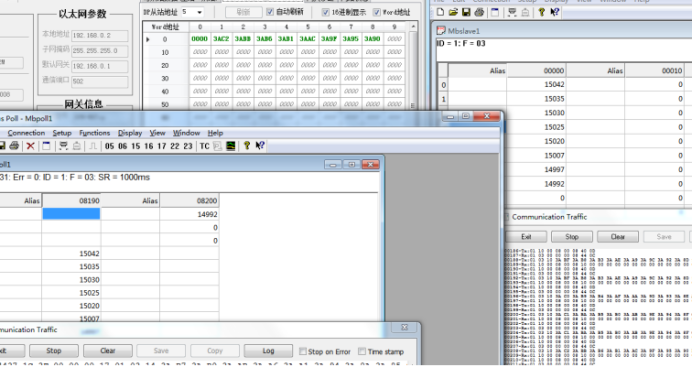Screen dimensions: 692x367
Task: Toggle the 自动刷新 auto refresh checkbox
Action: 270,12
